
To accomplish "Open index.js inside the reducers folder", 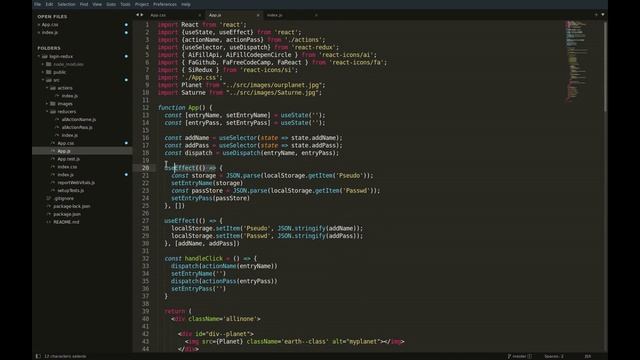I will point(69,135).
